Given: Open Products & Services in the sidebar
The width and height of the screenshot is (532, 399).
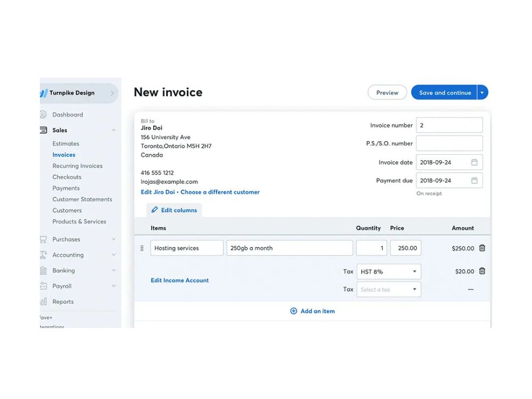Looking at the screenshot, I should click(x=79, y=221).
